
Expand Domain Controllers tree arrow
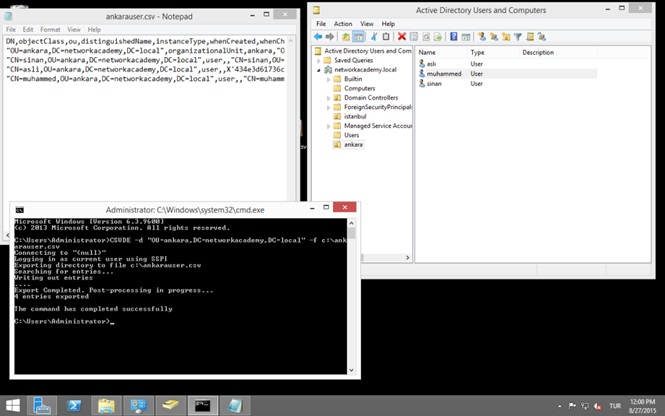(x=328, y=98)
